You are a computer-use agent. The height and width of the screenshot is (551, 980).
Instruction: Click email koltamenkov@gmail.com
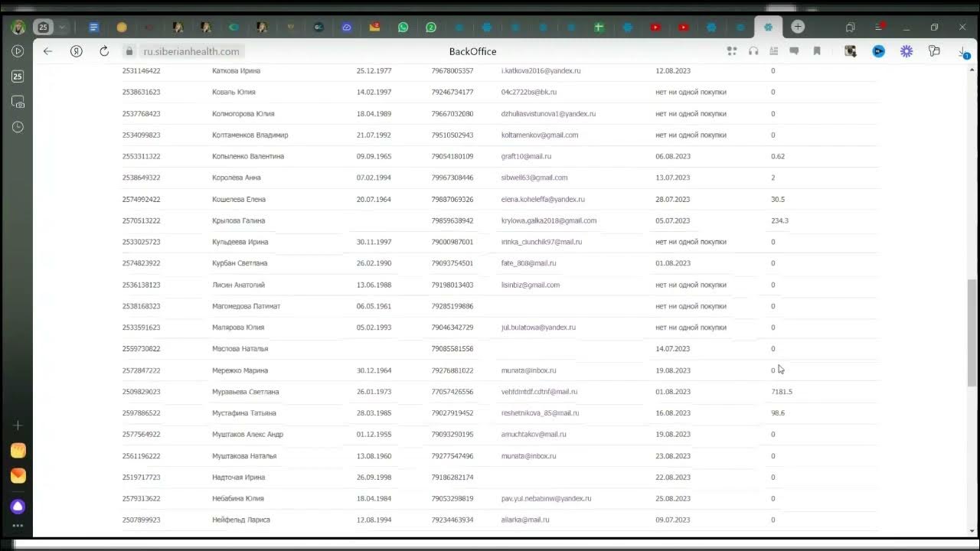coord(540,135)
